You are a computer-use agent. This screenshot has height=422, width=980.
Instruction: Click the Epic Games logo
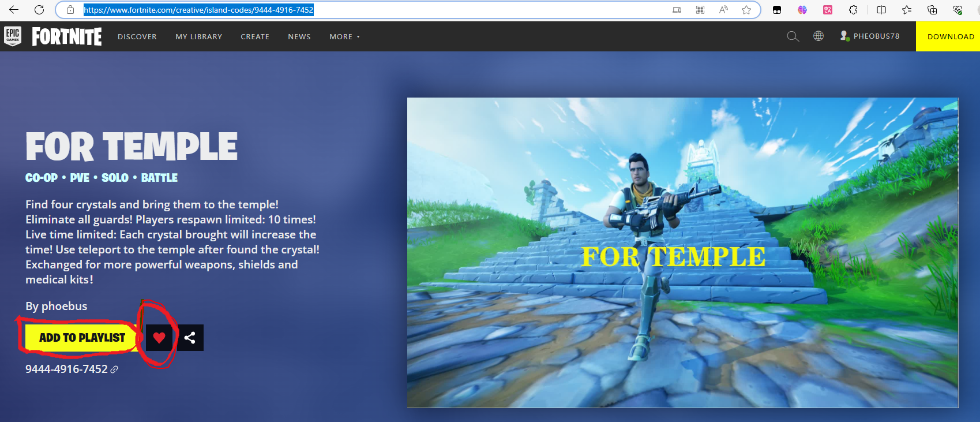point(13,36)
